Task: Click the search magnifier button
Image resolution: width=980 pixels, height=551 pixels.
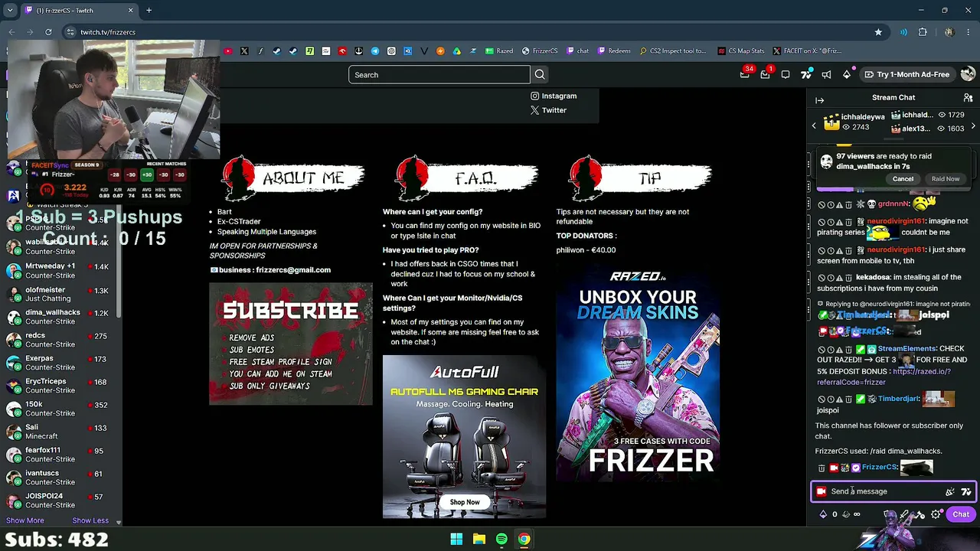Action: 540,74
